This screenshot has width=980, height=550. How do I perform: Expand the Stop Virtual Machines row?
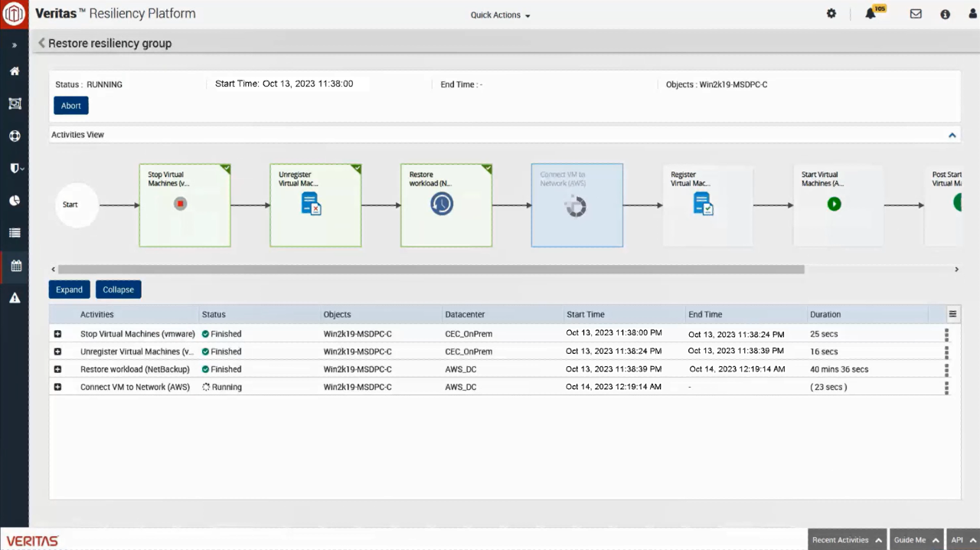click(x=57, y=334)
